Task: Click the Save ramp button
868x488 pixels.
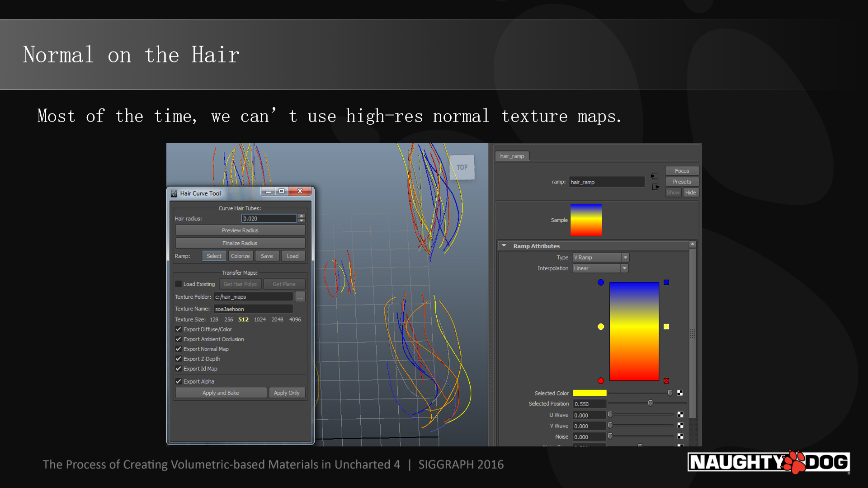Action: pos(266,256)
